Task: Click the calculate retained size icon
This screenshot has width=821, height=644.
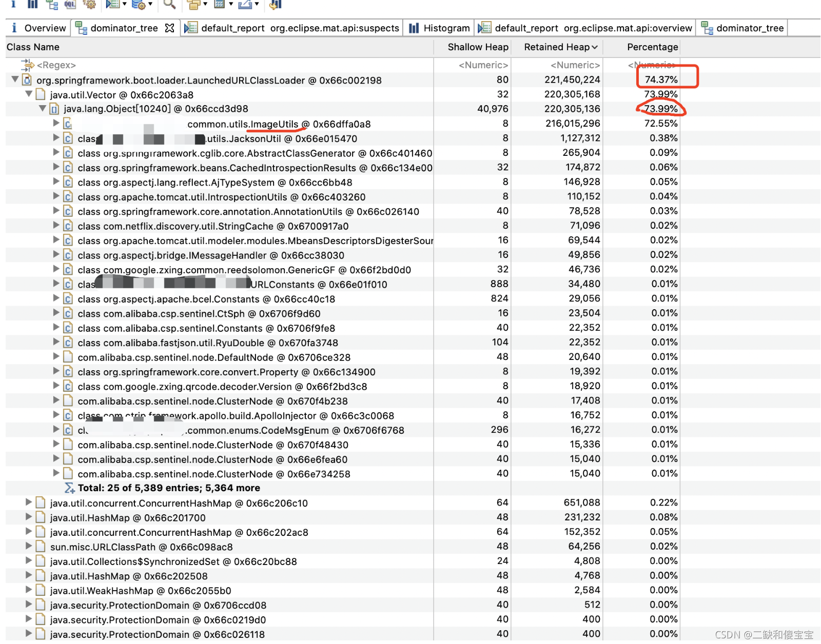Action: point(220,5)
